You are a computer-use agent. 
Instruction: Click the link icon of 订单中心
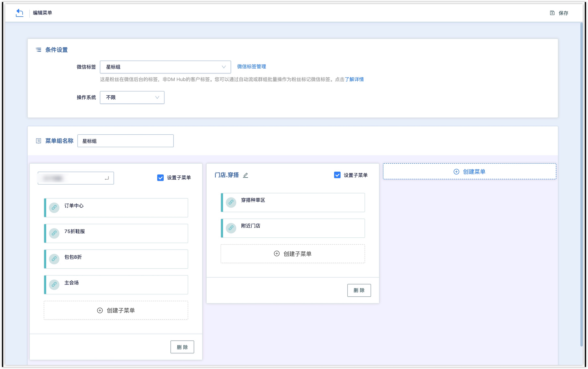pos(54,208)
